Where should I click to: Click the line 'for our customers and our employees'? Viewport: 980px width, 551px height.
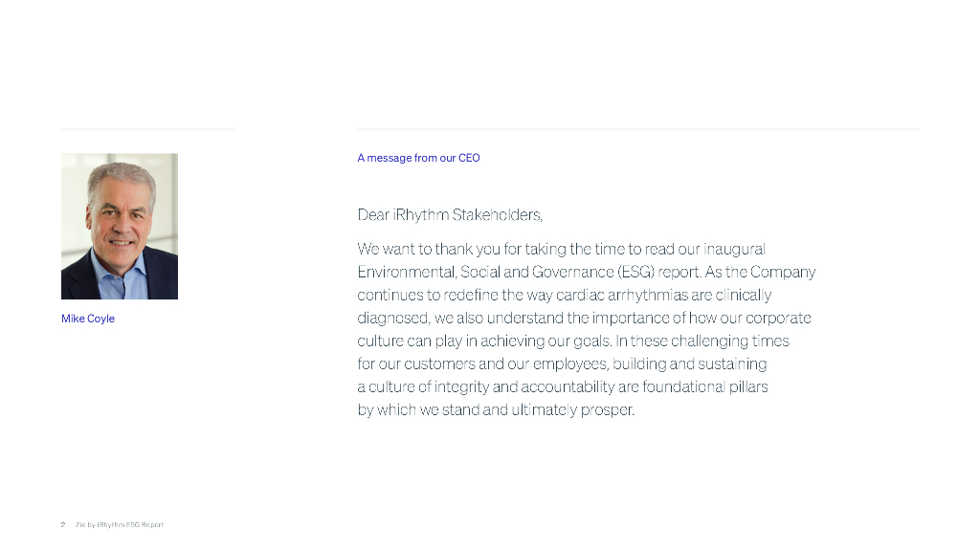pyautogui.click(x=562, y=364)
